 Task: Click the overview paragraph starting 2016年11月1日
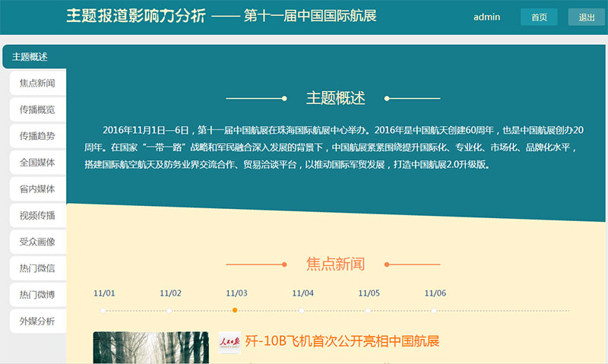[334, 147]
